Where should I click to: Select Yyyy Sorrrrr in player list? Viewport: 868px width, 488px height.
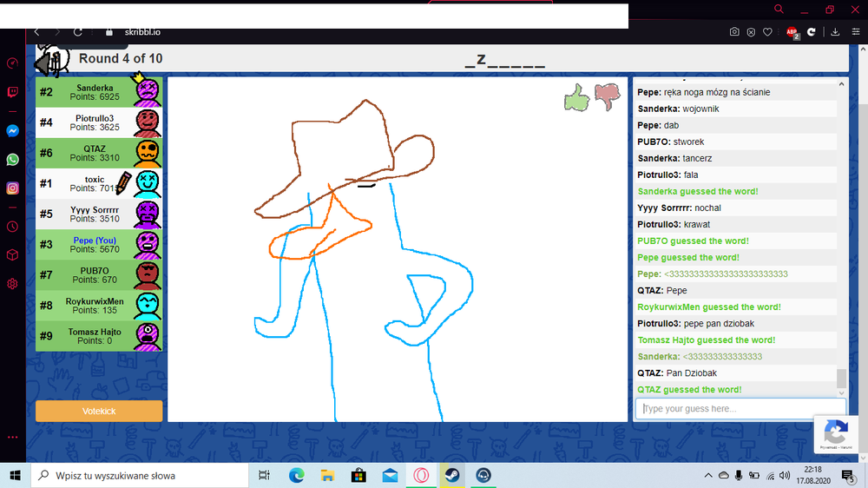coord(99,214)
